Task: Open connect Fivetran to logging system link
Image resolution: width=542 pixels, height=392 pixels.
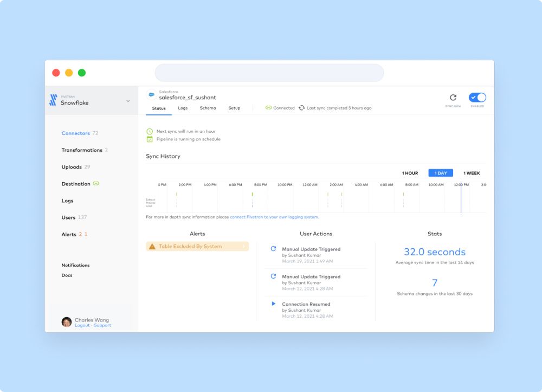Action: click(274, 217)
